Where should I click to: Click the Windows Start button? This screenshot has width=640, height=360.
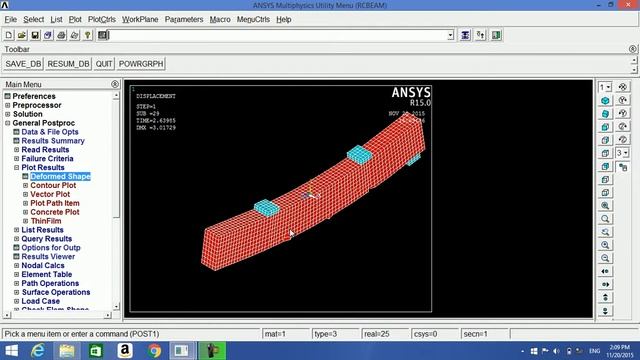(11, 351)
